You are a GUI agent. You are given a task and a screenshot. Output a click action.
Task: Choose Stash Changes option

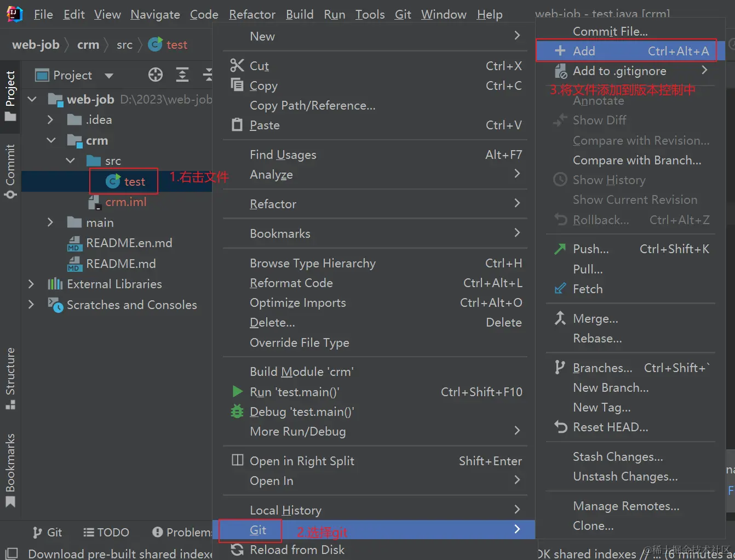click(630, 456)
